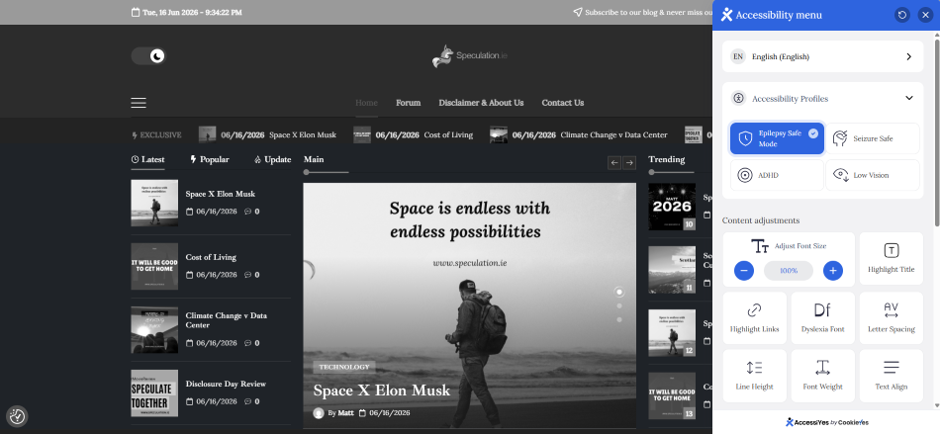
Task: Select the second slider pagination dot
Action: (x=619, y=306)
